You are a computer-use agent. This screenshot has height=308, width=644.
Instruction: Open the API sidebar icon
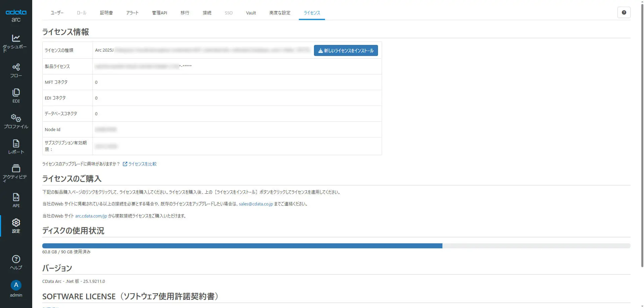point(16,197)
